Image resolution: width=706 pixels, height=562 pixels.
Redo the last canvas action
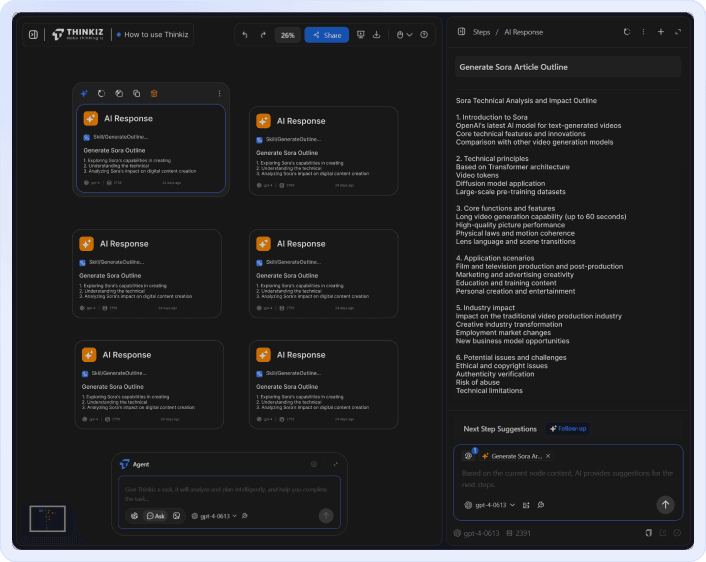pos(263,35)
